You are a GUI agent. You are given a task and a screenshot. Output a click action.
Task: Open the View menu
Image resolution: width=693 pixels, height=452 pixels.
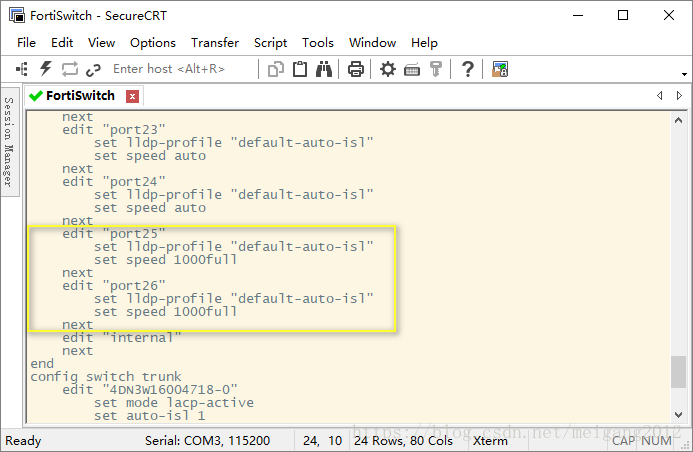pyautogui.click(x=101, y=43)
